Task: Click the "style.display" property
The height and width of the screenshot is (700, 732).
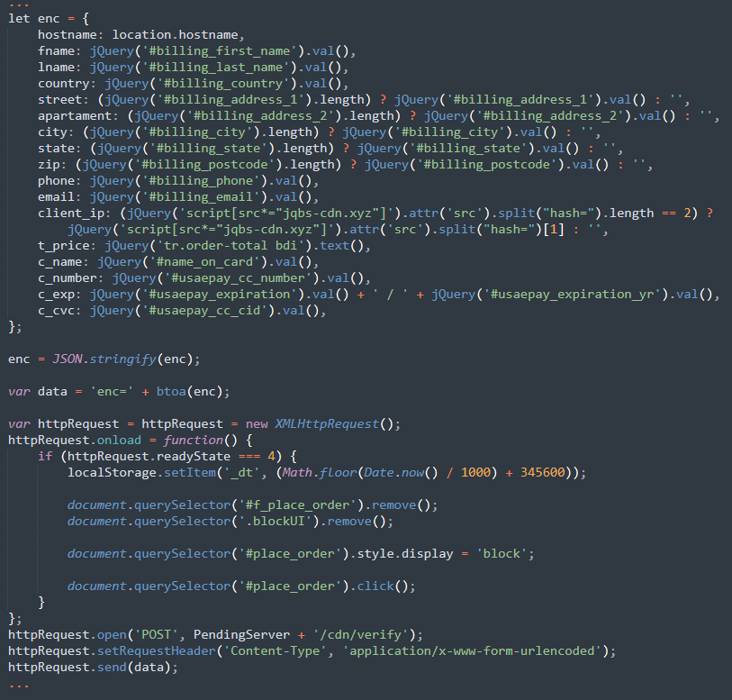Action: (x=405, y=554)
